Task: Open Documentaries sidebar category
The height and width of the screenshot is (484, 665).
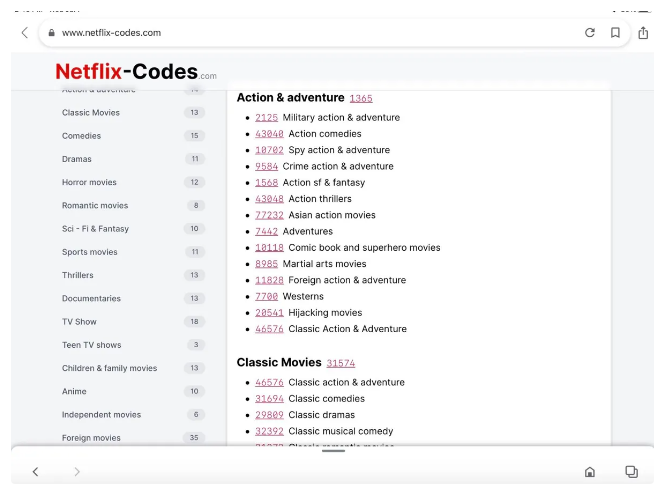Action: pos(91,298)
